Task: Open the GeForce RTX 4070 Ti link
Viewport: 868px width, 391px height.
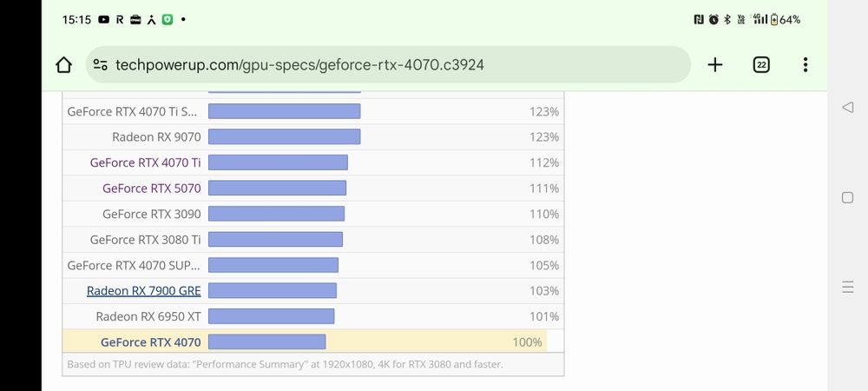Action: [146, 162]
